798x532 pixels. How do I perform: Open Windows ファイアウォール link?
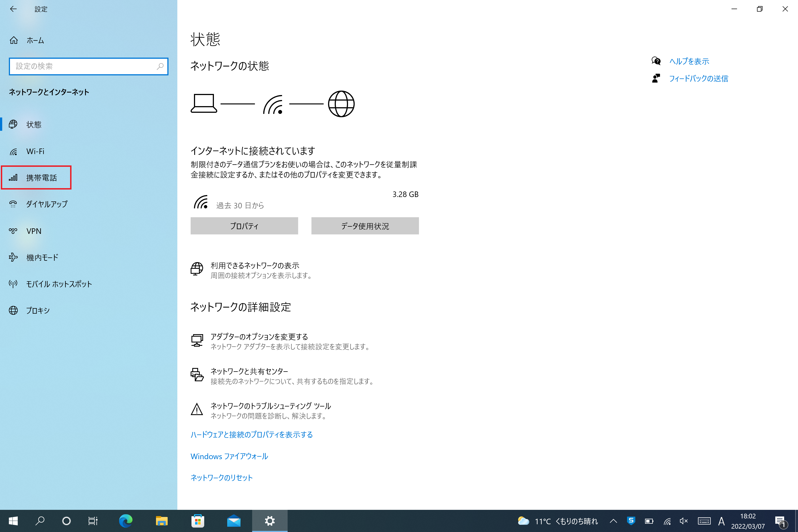(x=229, y=456)
